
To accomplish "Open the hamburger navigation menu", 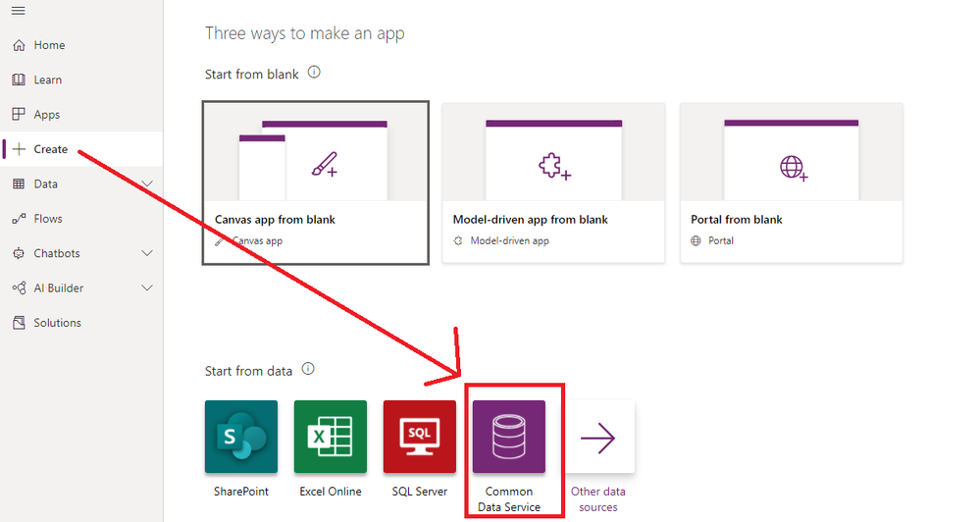I will [x=19, y=11].
